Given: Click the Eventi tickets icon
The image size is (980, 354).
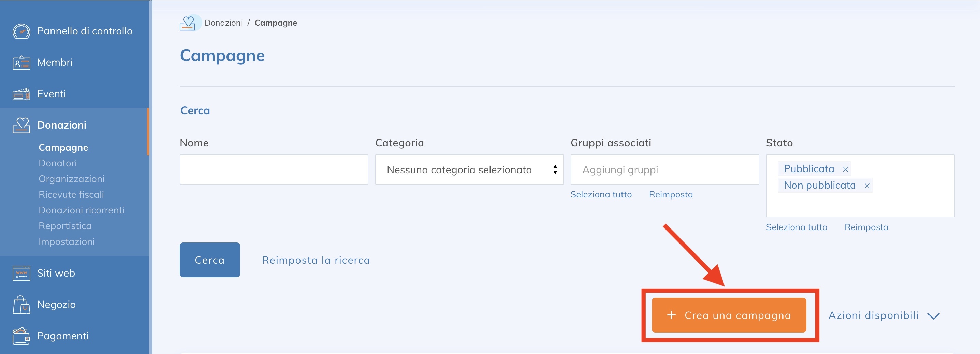Looking at the screenshot, I should tap(22, 94).
